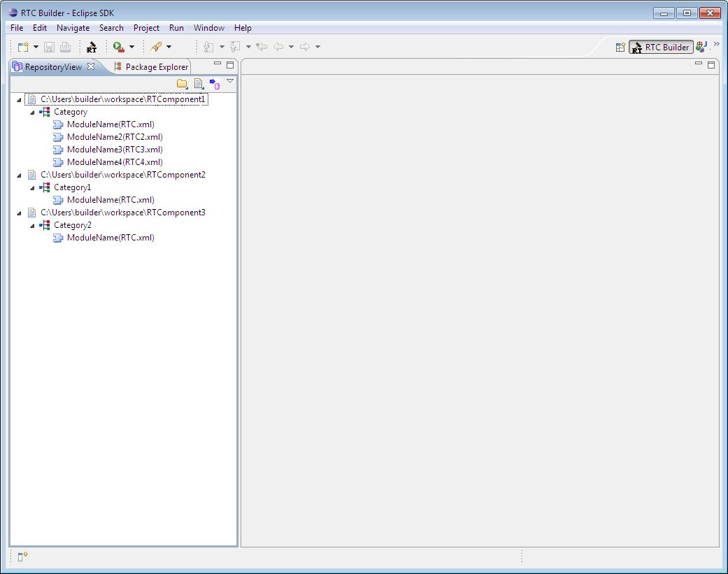The height and width of the screenshot is (574, 728).
Task: Open the Navigate menu
Action: (x=73, y=28)
